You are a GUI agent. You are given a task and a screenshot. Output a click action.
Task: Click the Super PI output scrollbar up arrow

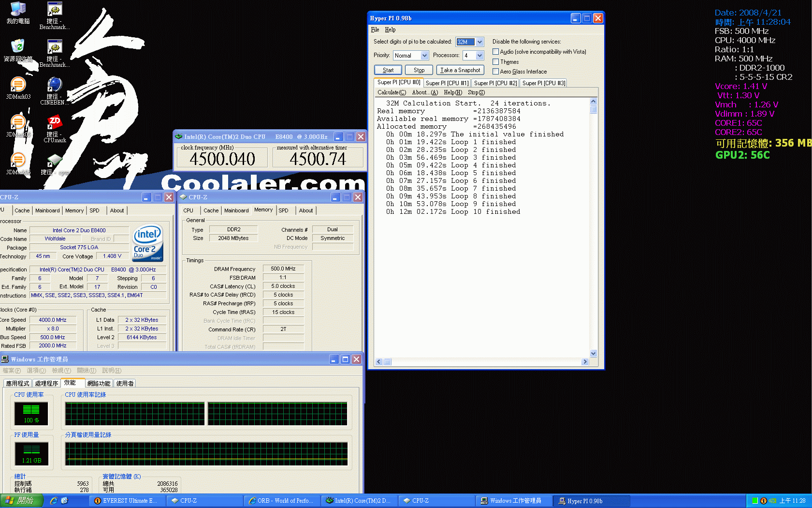(x=594, y=102)
